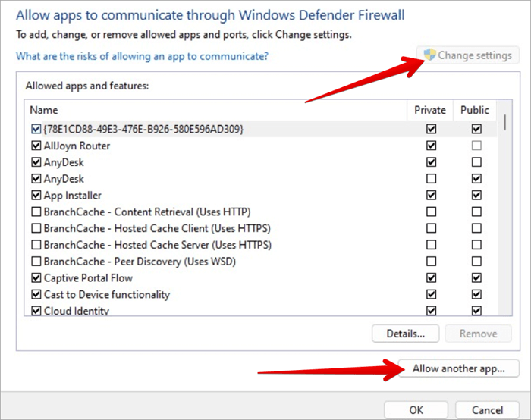The height and width of the screenshot is (420, 531).
Task: Click the Private column header
Action: [430, 110]
